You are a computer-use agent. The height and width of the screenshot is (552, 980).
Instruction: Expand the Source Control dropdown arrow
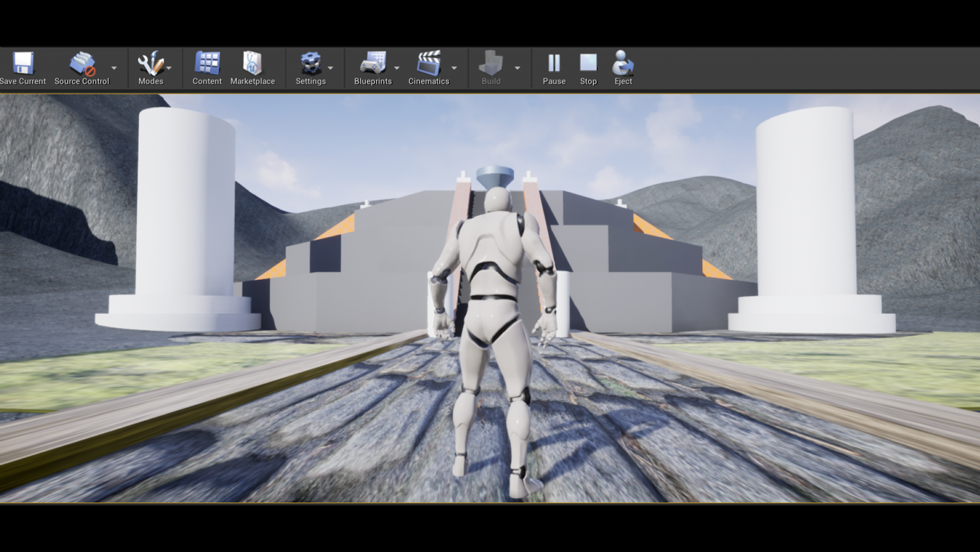114,68
